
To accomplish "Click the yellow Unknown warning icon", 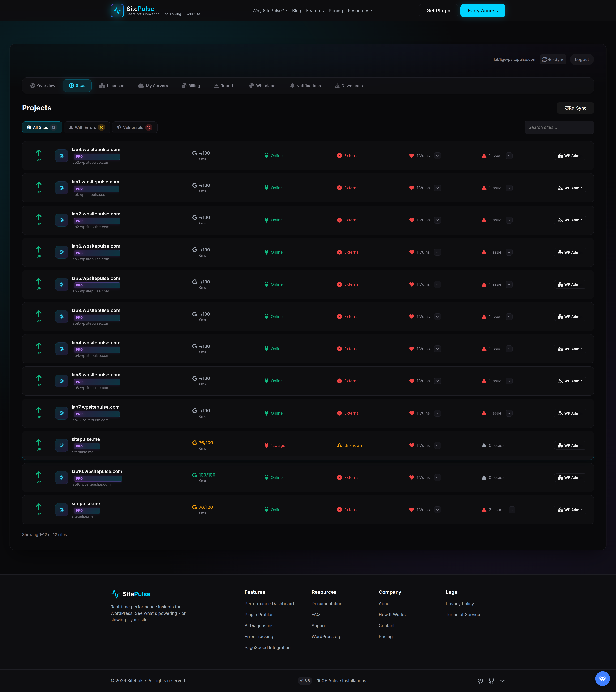I will pyautogui.click(x=339, y=445).
